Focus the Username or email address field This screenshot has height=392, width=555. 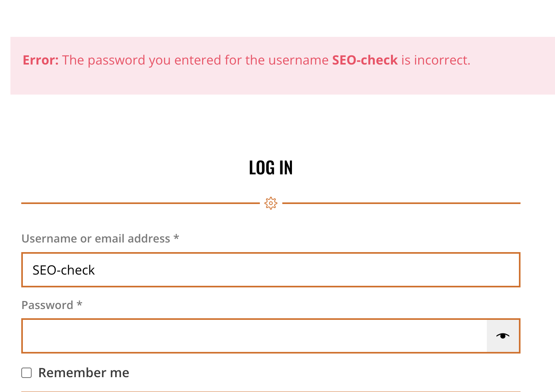coord(271,270)
